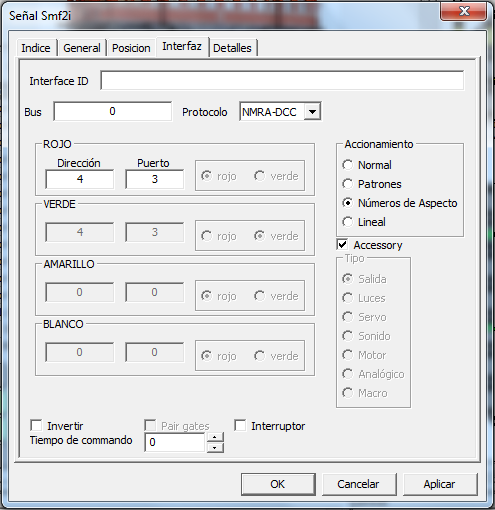Open the General tab
This screenshot has width=495, height=510.
(82, 48)
